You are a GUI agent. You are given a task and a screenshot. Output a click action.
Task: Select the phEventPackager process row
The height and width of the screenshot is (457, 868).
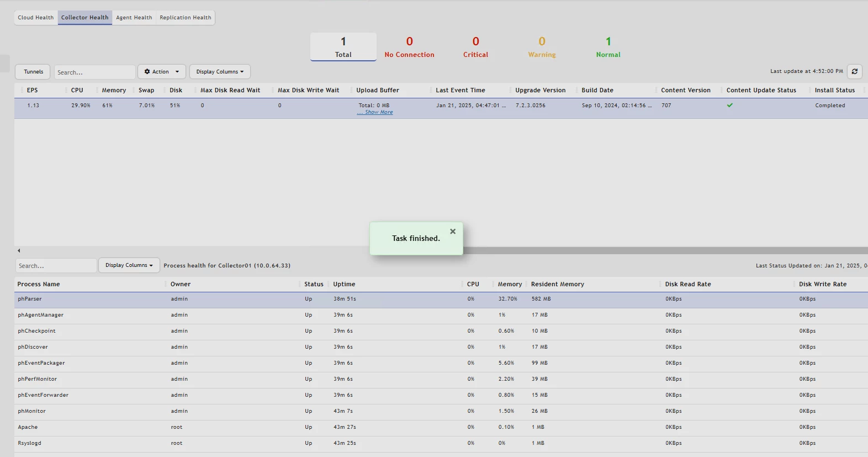[441, 364]
